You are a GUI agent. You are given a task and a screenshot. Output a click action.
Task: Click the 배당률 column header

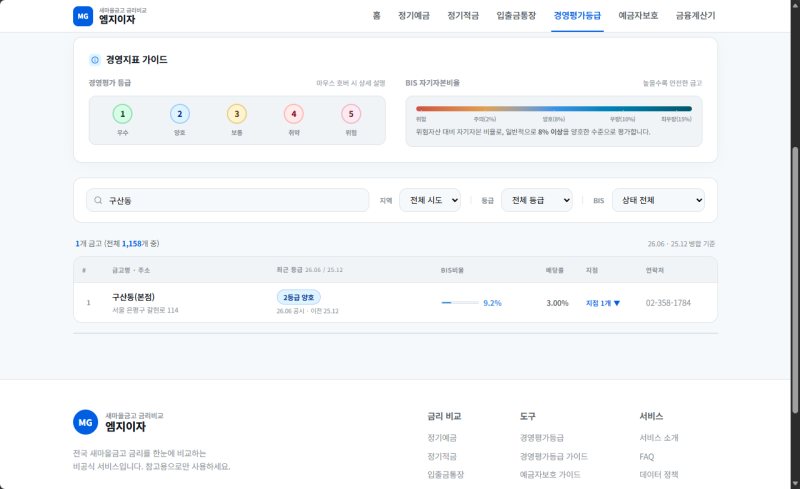pos(555,270)
